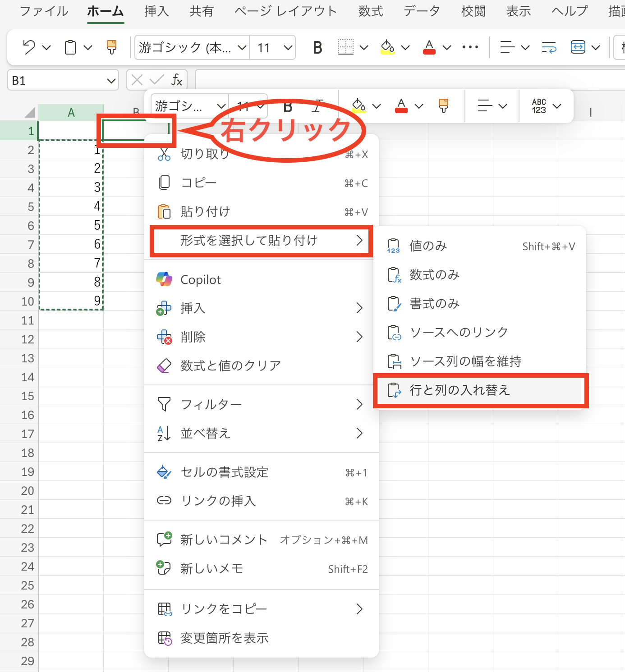
Task: Paste 値のみ from submenu
Action: coord(480,246)
